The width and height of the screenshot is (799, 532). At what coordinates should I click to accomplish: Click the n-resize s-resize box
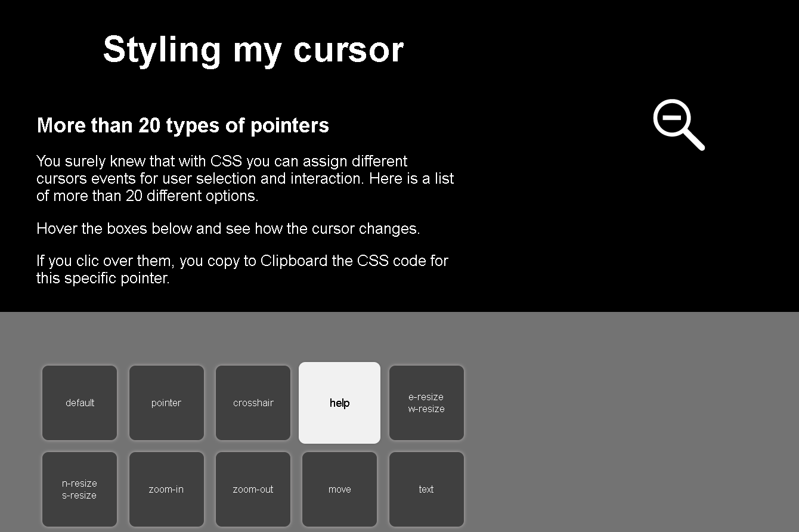(x=79, y=489)
